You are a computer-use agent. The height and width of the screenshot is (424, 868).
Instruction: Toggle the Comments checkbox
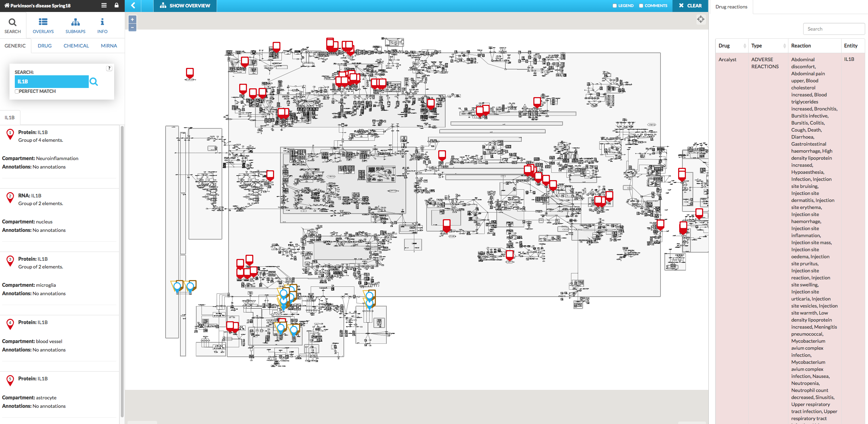(x=641, y=6)
